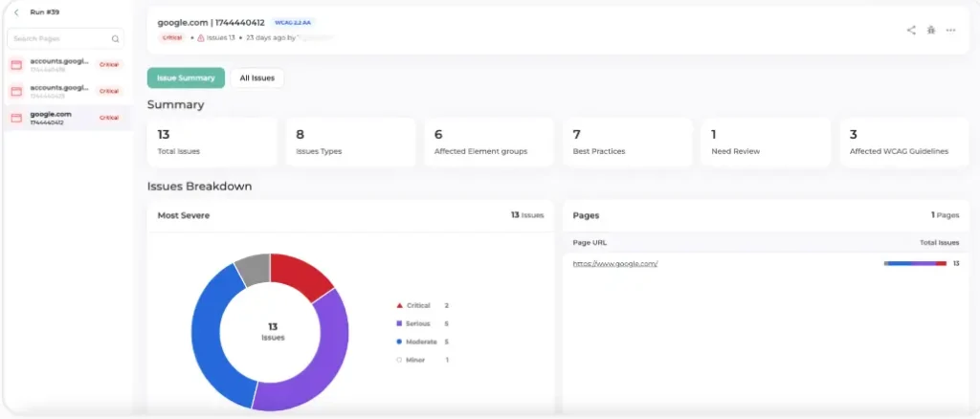Click the Page URL column header
This screenshot has width=980, height=419.
point(590,242)
